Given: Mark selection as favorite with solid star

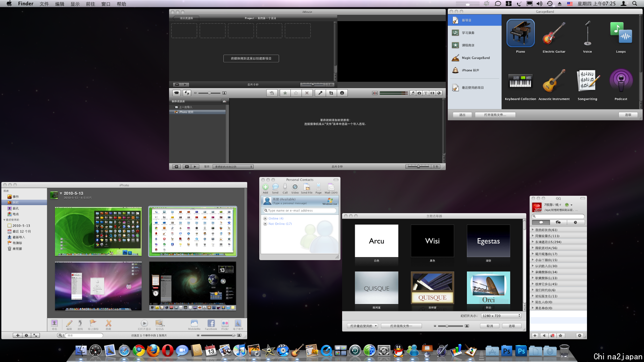Looking at the screenshot, I should click(285, 93).
